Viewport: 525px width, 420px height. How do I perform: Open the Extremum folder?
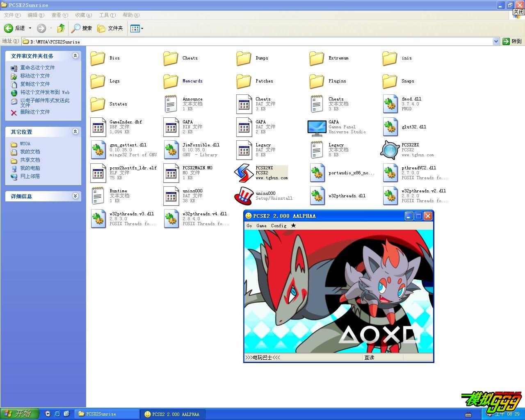[317, 58]
